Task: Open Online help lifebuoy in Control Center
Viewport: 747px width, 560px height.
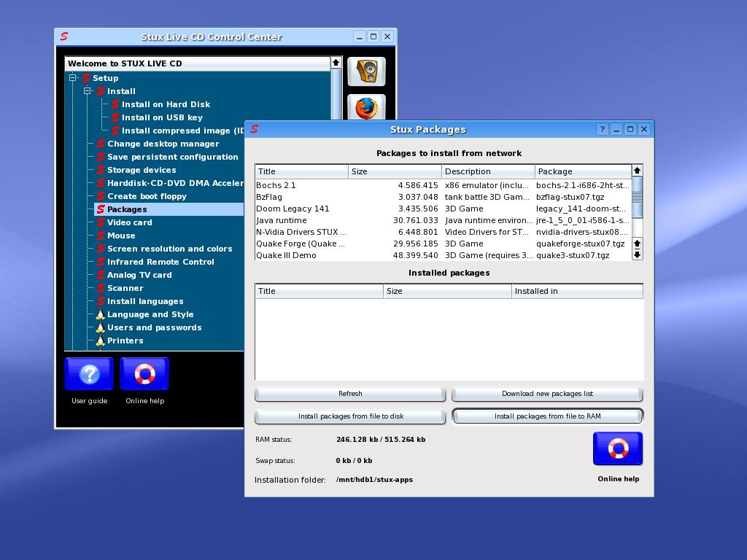Action: [x=145, y=374]
